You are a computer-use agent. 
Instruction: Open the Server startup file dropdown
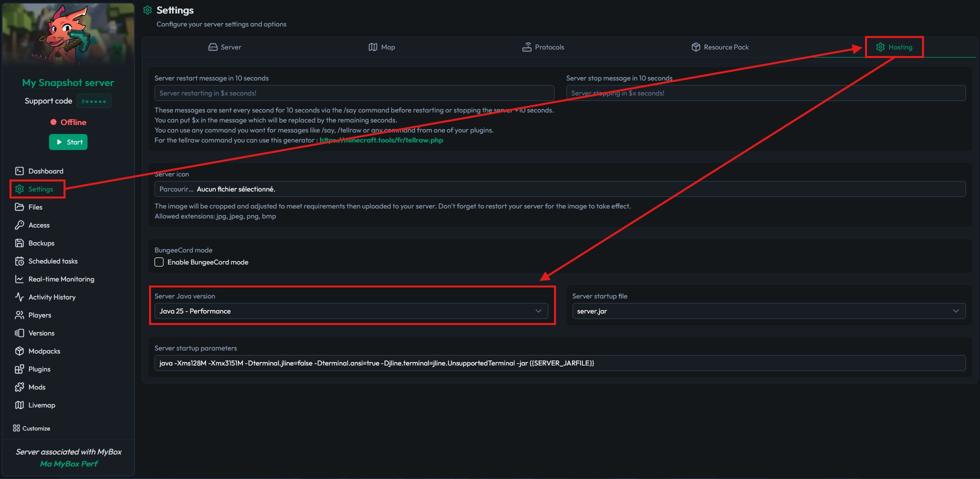pyautogui.click(x=768, y=311)
